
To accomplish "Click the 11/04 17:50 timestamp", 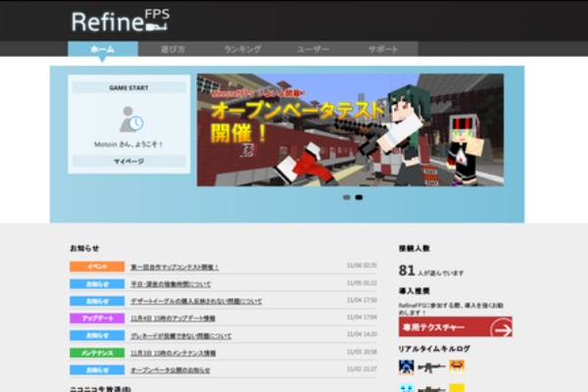I will tap(362, 300).
